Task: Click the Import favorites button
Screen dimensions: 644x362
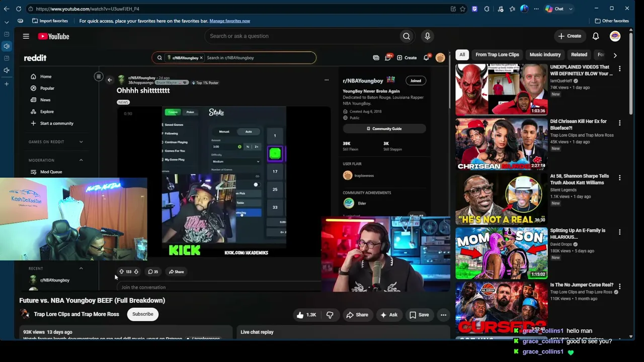Action: point(50,21)
